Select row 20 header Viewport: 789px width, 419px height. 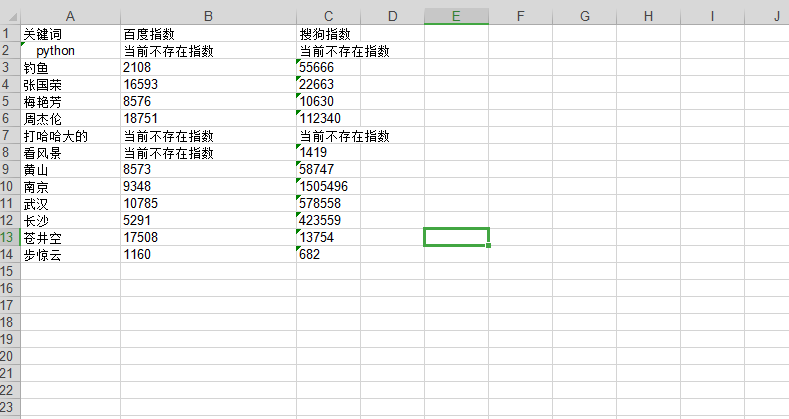[x=10, y=356]
